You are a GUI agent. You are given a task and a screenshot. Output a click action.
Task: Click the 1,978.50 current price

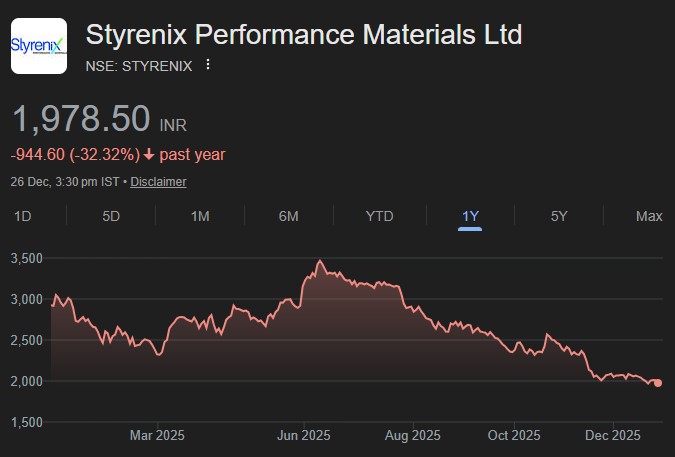coord(81,119)
